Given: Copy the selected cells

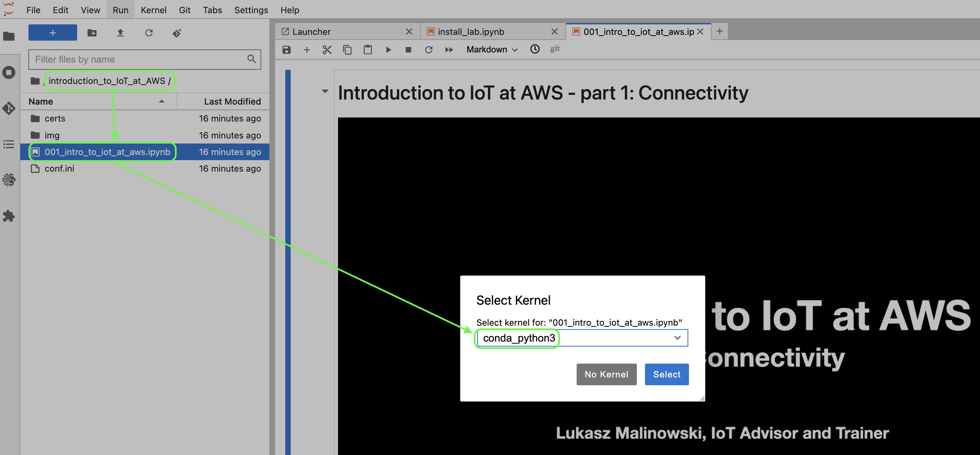Looking at the screenshot, I should [347, 49].
